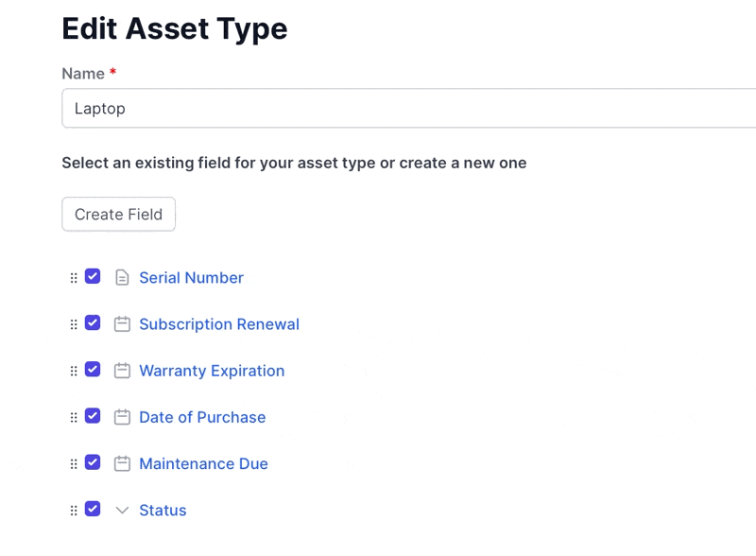Click the drag handle beside Warranty Expiration
Viewport: 756px width, 556px height.
[74, 371]
